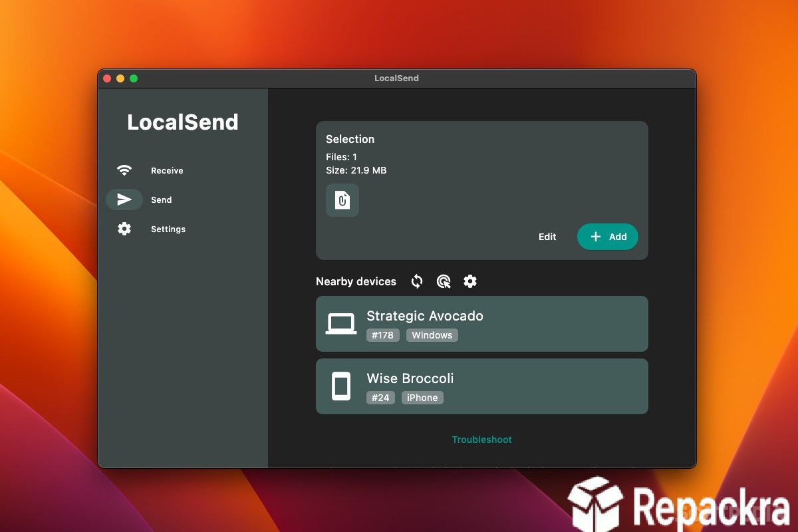
Task: Click the phone icon of Wise Broccoli
Action: [x=341, y=386]
